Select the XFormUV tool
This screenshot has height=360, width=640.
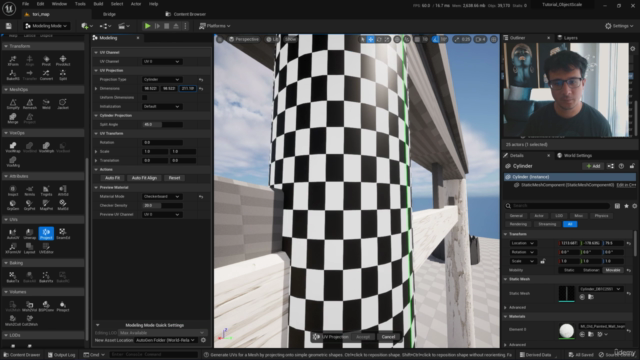point(13,248)
